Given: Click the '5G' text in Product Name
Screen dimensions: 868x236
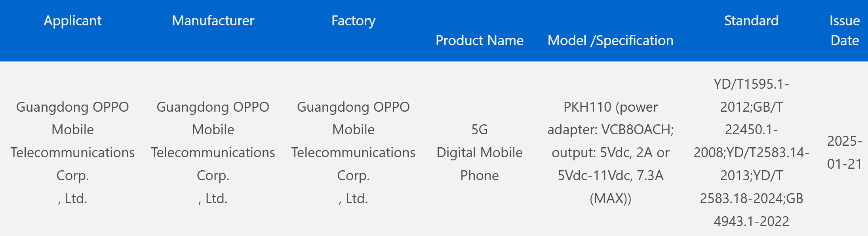Looking at the screenshot, I should point(479,129).
